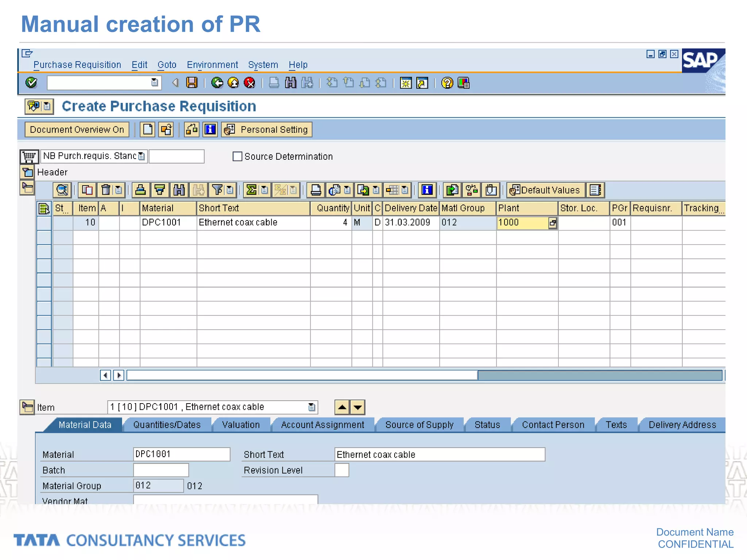Click the Default Values button

[x=545, y=190]
